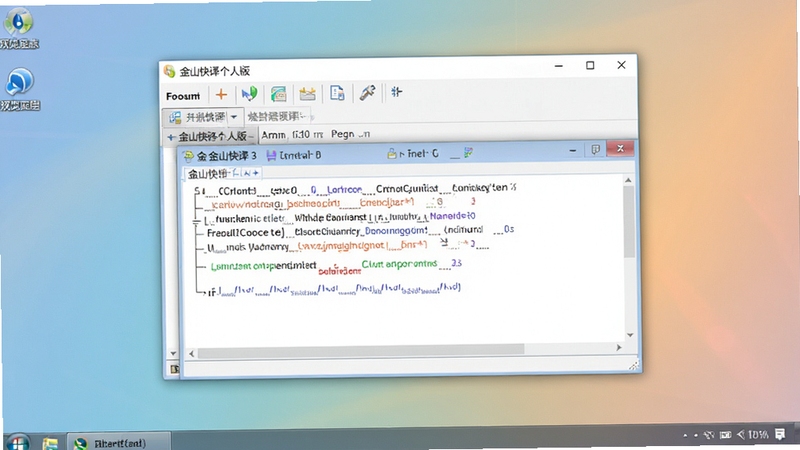This screenshot has width=800, height=450.
Task: Open the hammer tools icon in the toolbar
Action: (367, 92)
